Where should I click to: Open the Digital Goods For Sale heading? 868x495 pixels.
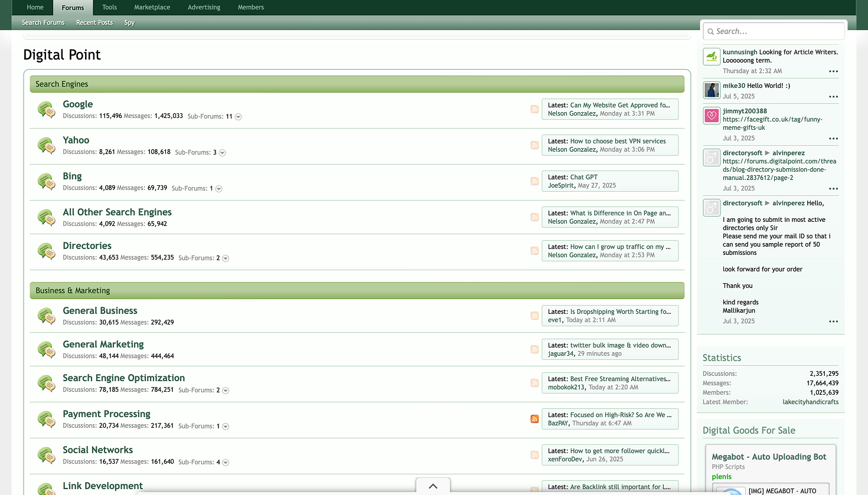[749, 431]
